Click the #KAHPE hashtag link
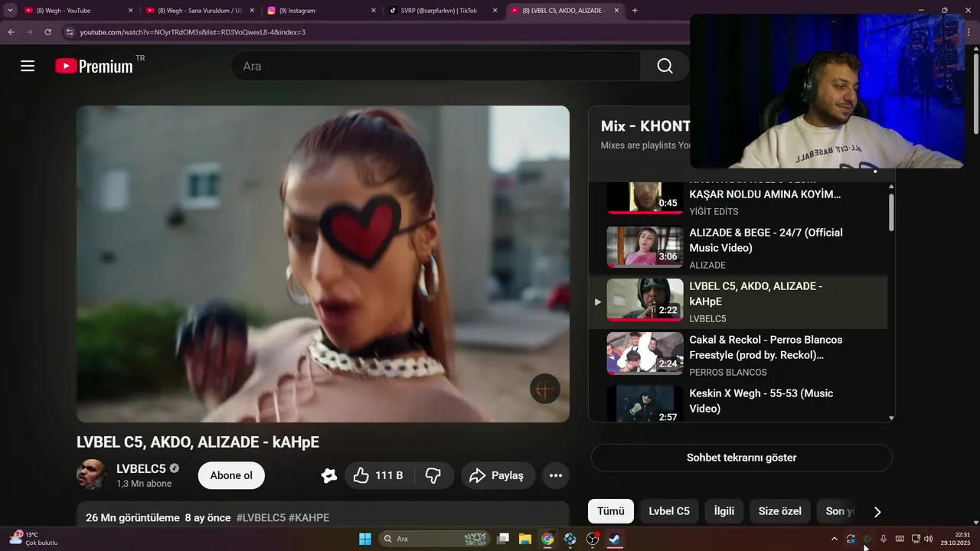Screen dimensions: 980x551 click(x=309, y=517)
